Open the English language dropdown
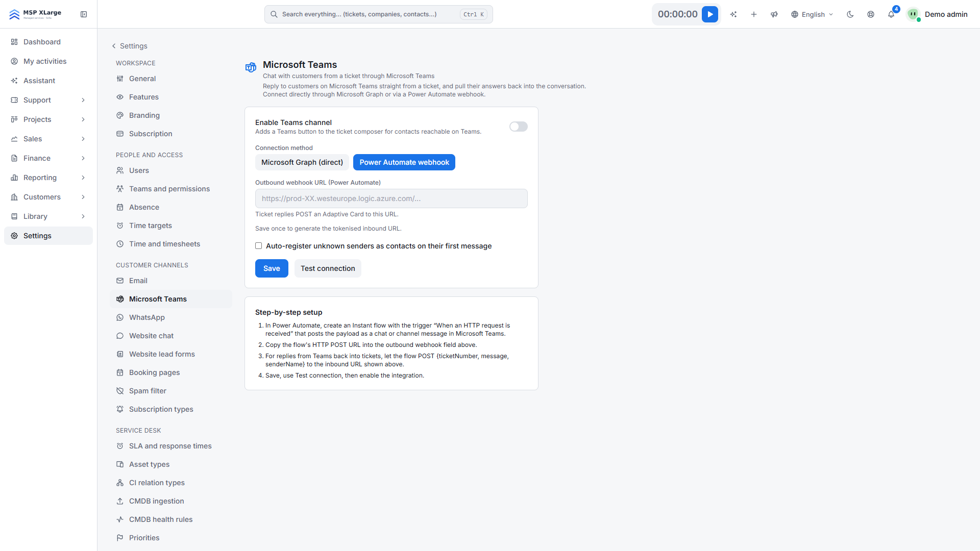Screen dimensions: 980x551 (812, 14)
